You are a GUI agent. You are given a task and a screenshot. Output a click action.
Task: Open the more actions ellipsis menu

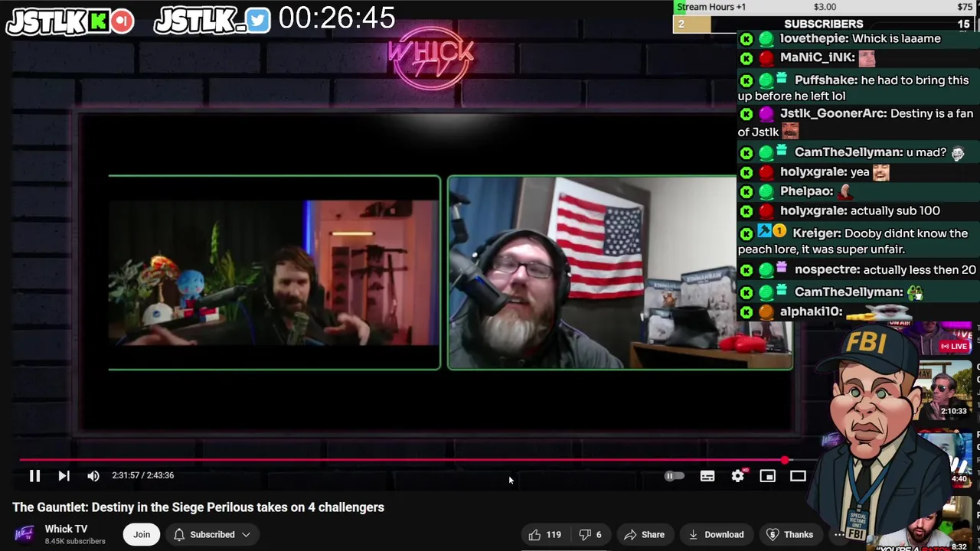click(x=839, y=535)
